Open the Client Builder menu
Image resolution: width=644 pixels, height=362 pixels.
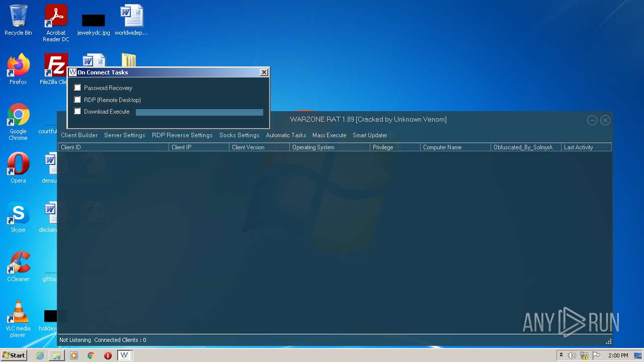coord(79,135)
